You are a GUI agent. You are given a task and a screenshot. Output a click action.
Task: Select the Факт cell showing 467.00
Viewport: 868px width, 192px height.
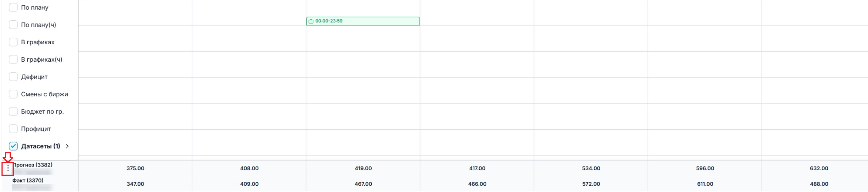pos(363,184)
